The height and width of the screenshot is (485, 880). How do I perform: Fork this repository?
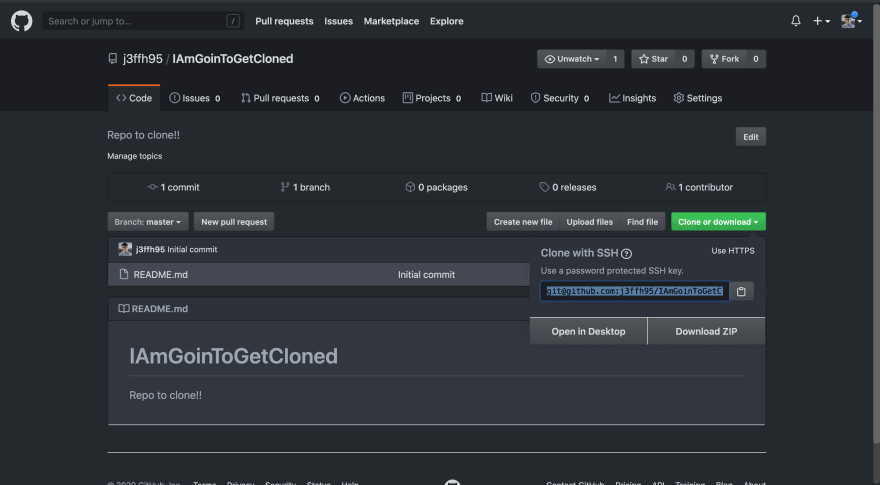[724, 59]
